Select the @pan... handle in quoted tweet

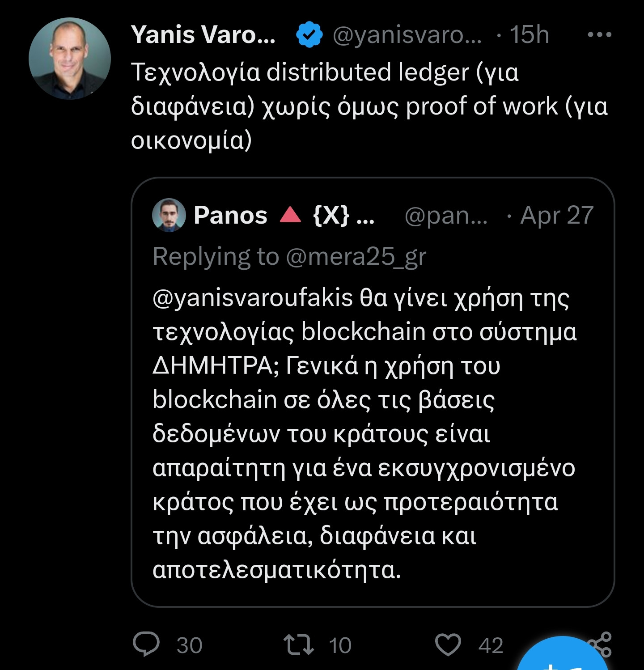click(x=445, y=215)
